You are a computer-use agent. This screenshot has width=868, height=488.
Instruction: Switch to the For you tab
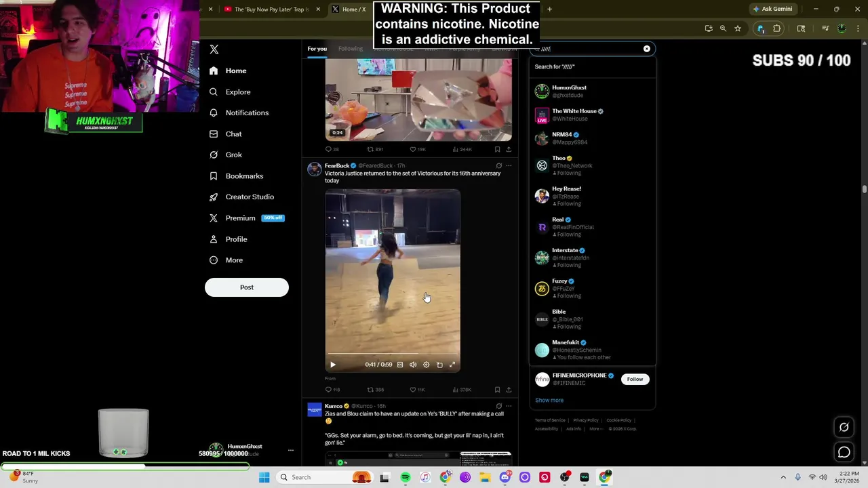317,49
